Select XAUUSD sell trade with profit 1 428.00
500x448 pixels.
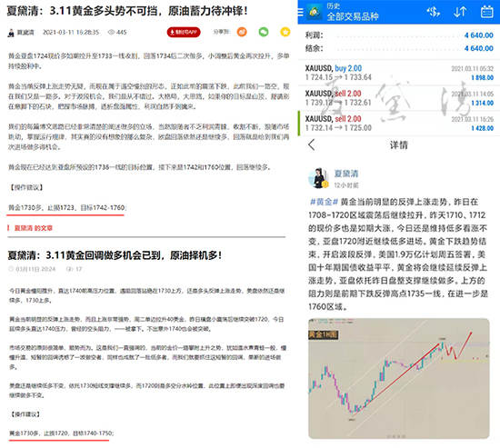point(399,123)
